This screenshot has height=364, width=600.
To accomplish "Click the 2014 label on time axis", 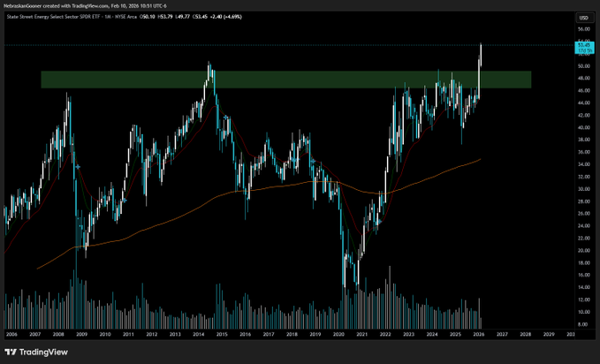I will 200,335.
